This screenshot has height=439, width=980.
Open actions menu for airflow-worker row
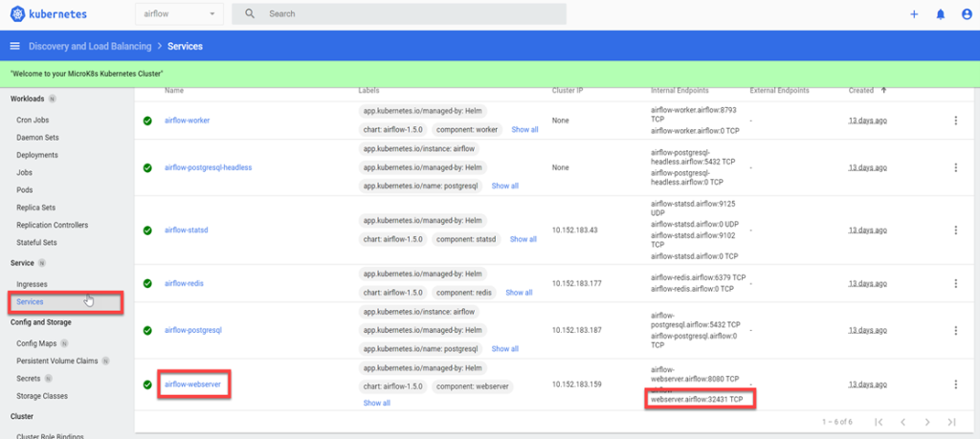pos(954,121)
